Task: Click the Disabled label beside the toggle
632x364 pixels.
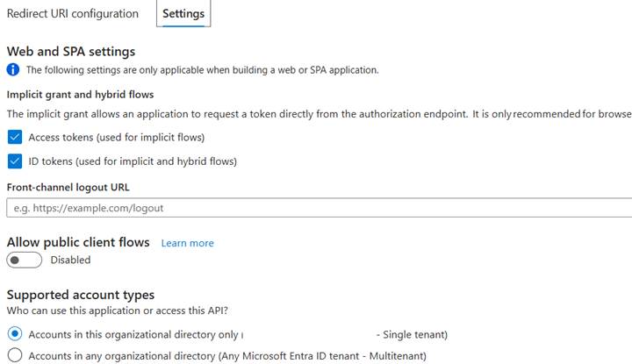Action: coord(70,260)
